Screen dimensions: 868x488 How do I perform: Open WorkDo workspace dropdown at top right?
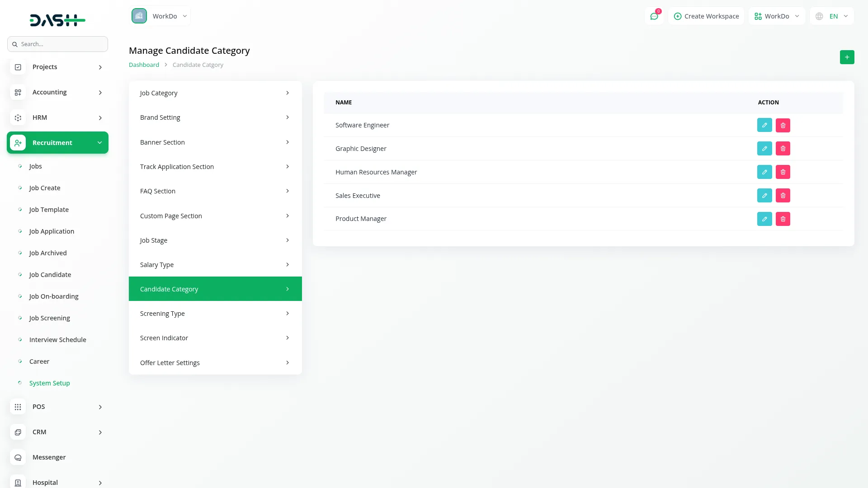click(x=777, y=16)
